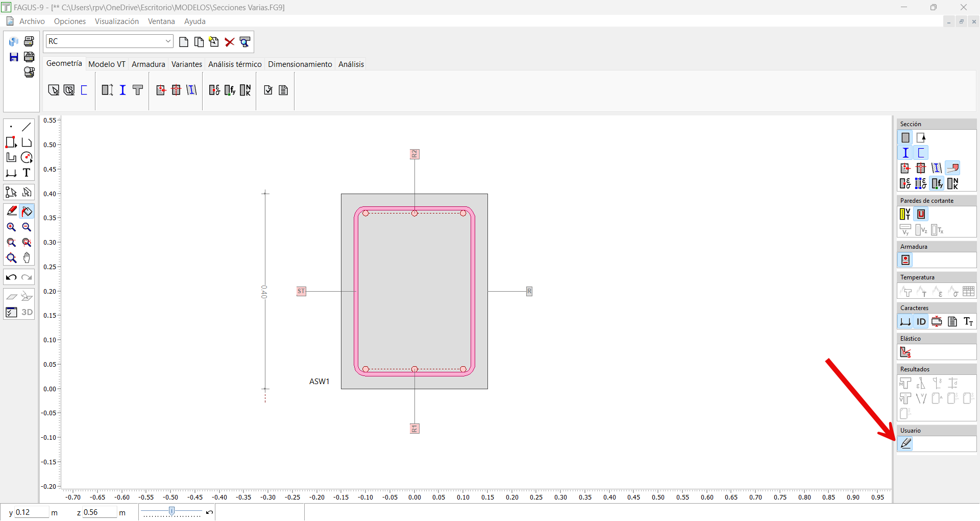This screenshot has width=980, height=521.
Task: Select the T-shaped section icon in ribbon
Action: [x=138, y=90]
